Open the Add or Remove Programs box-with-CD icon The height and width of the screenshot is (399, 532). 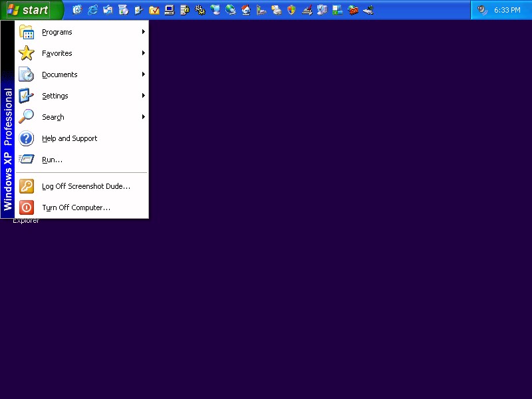point(123,10)
